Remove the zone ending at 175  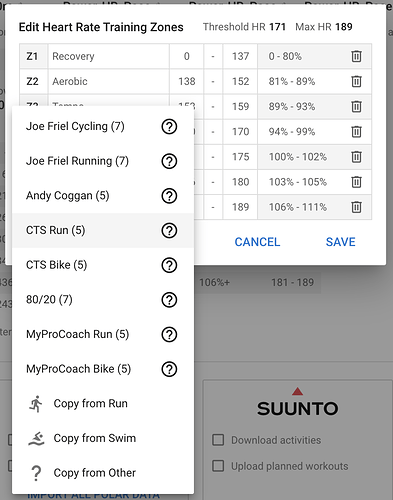click(x=356, y=157)
